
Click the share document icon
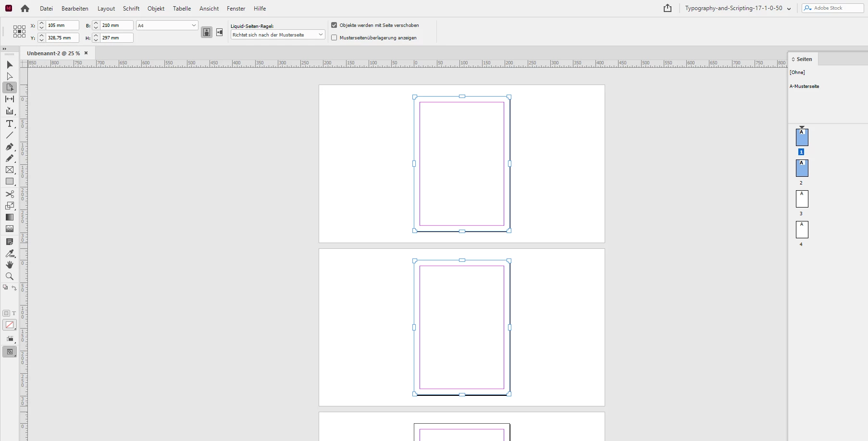[x=668, y=8]
